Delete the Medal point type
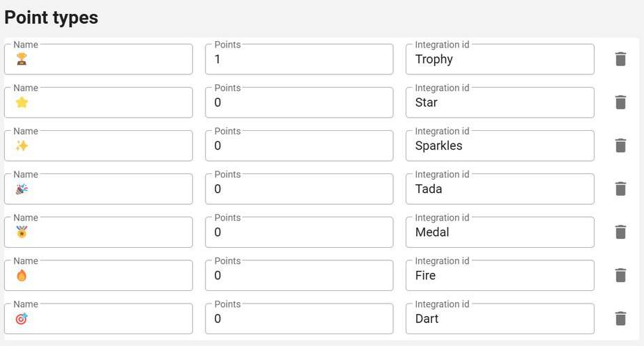The width and height of the screenshot is (644, 346). 620,232
